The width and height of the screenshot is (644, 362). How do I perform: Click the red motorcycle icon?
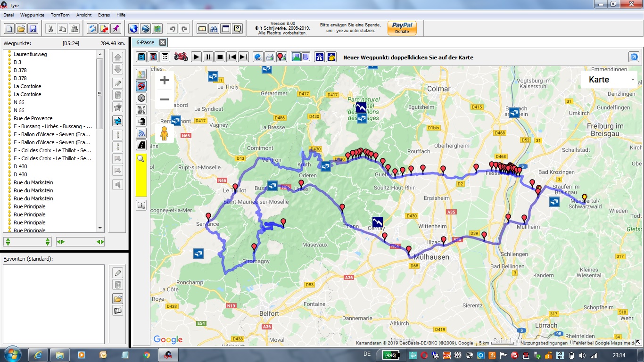pyautogui.click(x=181, y=57)
